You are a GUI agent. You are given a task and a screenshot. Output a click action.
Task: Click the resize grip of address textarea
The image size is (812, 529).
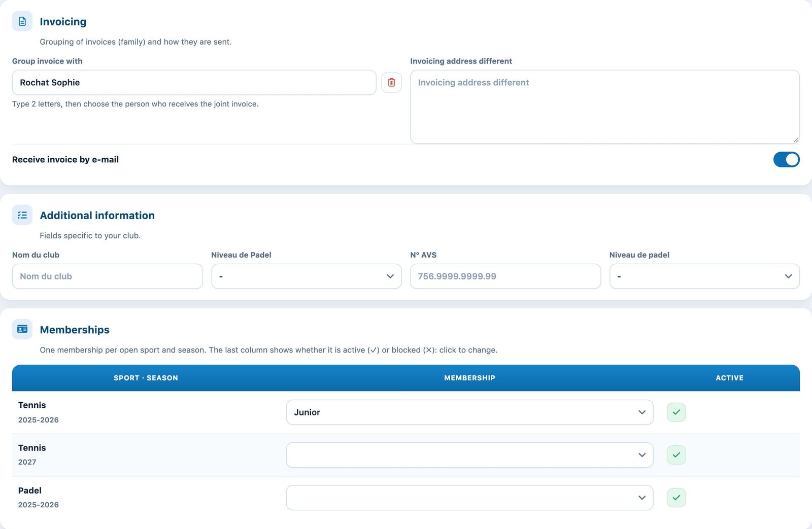(795, 139)
